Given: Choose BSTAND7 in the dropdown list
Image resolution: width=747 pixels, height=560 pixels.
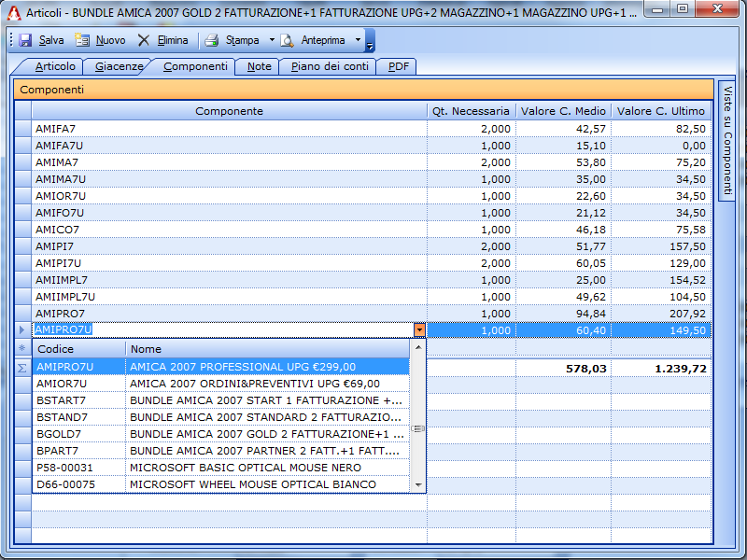Looking at the screenshot, I should (x=221, y=417).
